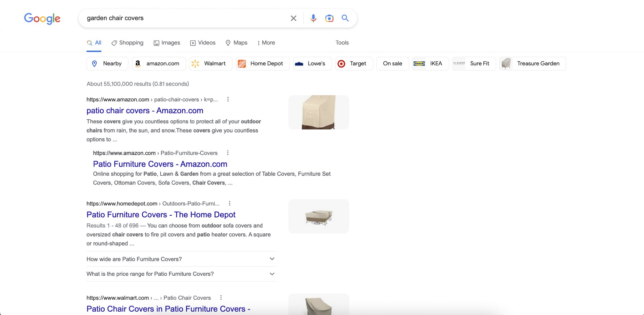Click amazon.com patio-chair-covers URL breadcrumb
The width and height of the screenshot is (644, 315).
tap(152, 99)
